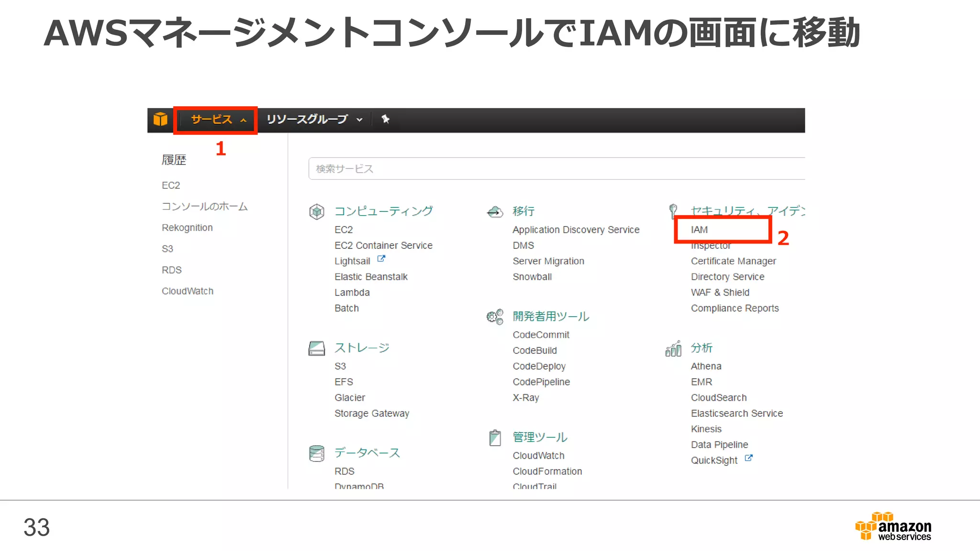Screen dimensions: 980x551
Task: Click the Security key category icon
Action: click(x=673, y=211)
